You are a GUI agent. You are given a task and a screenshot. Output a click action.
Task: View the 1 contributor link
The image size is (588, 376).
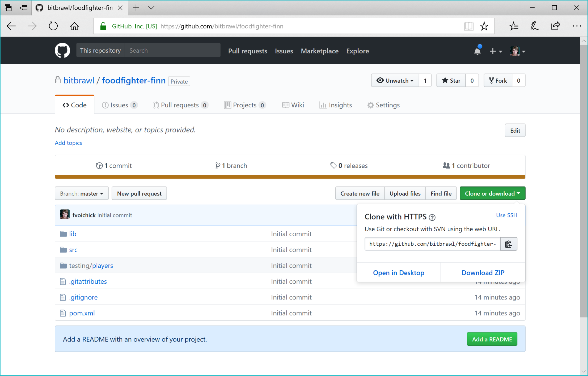466,166
